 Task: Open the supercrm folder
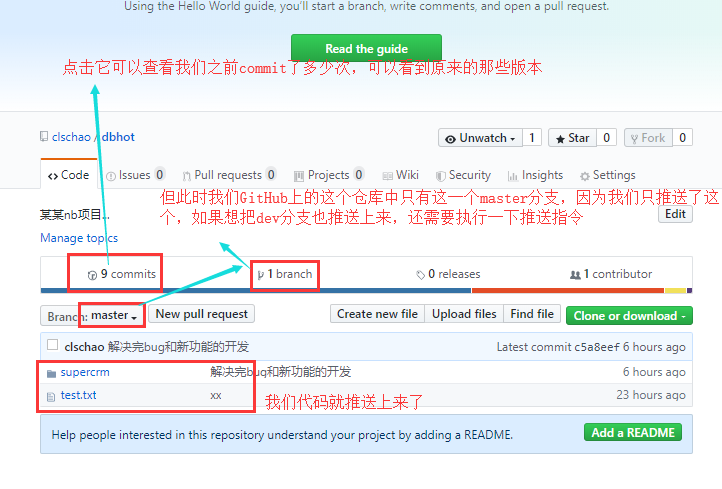(85, 372)
